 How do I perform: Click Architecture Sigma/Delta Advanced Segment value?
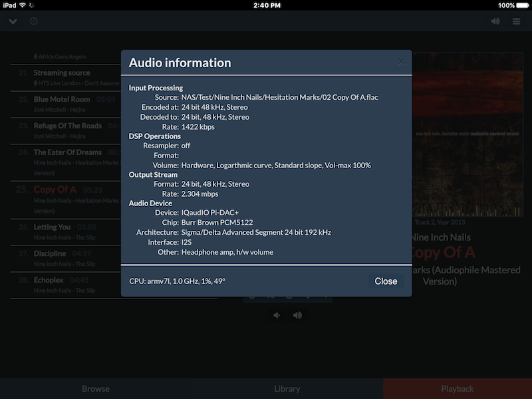click(256, 232)
